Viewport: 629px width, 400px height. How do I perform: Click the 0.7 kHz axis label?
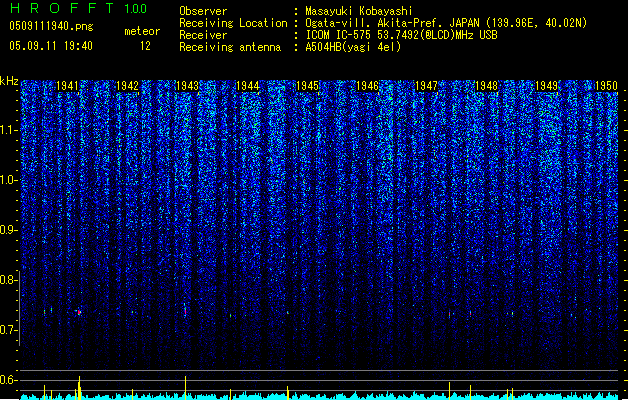click(x=8, y=330)
